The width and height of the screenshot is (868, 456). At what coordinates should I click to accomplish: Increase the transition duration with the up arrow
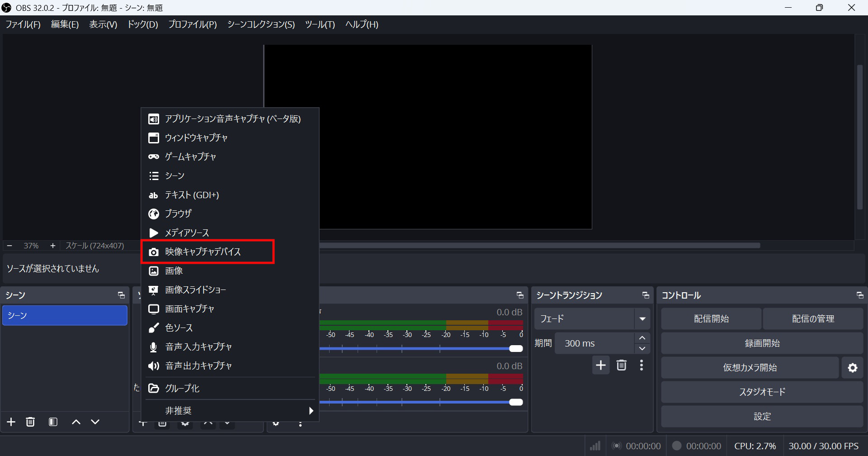pos(642,338)
